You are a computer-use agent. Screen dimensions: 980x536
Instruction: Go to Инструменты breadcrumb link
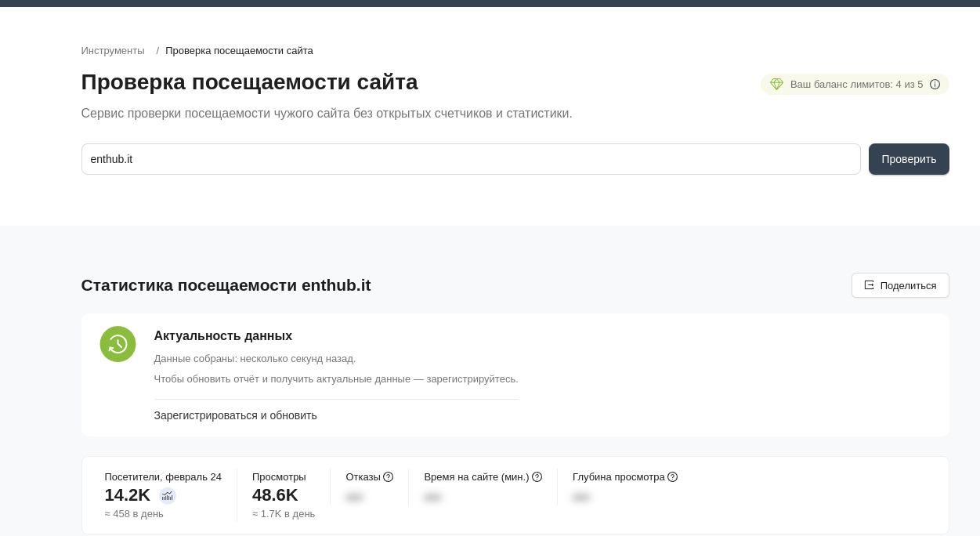click(x=113, y=51)
